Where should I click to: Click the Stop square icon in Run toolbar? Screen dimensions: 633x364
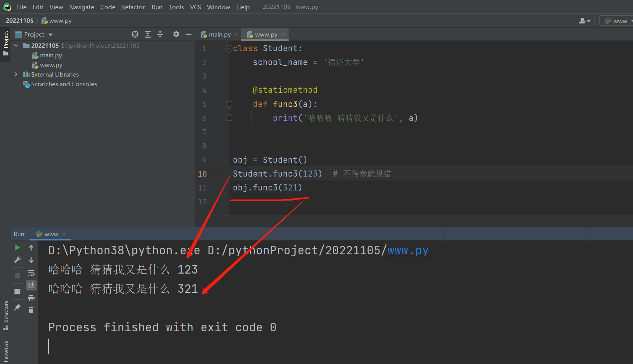[17, 276]
